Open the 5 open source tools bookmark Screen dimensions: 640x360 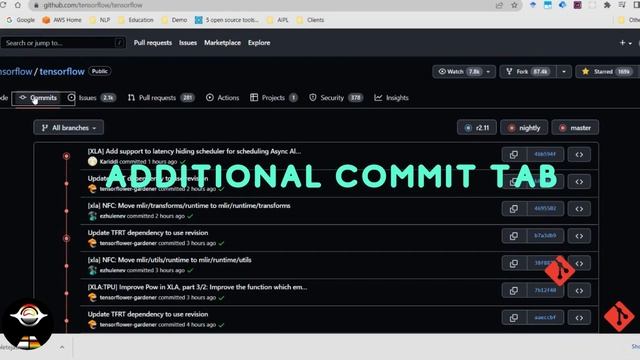pos(227,20)
